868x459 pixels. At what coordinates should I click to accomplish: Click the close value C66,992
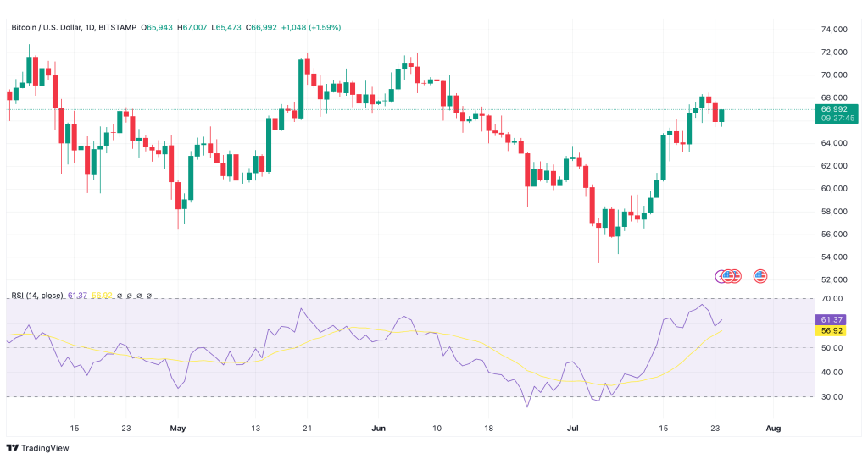point(261,27)
